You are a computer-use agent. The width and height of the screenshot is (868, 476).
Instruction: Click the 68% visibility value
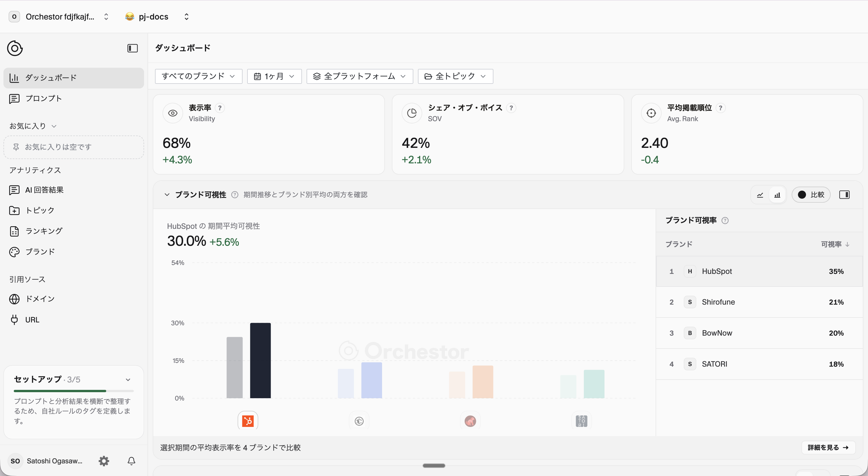(x=177, y=143)
